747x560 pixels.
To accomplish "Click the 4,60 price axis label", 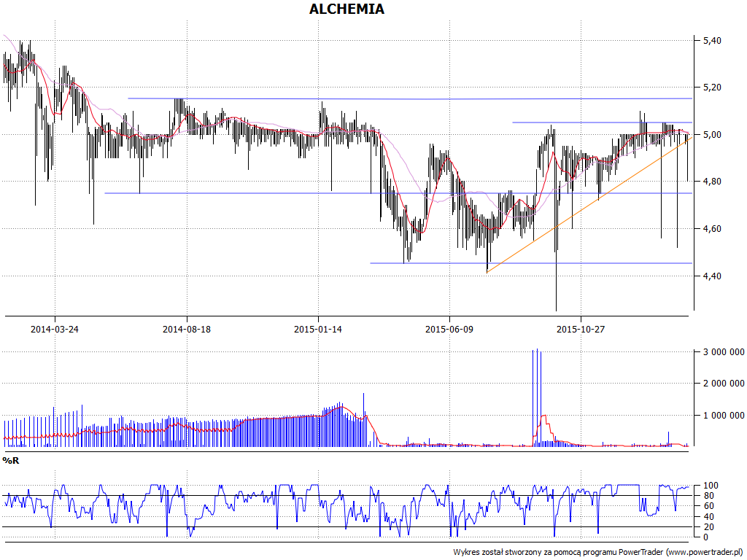I will click(x=712, y=229).
